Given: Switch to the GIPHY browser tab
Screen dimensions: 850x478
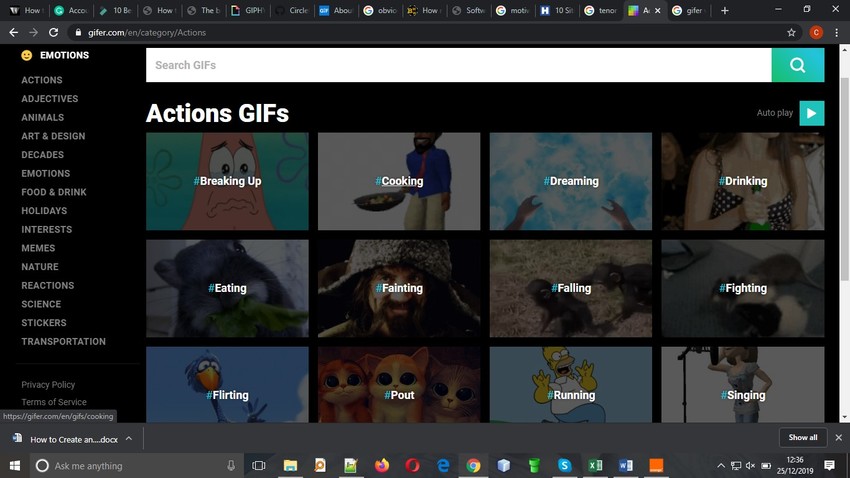Looking at the screenshot, I should click(248, 10).
